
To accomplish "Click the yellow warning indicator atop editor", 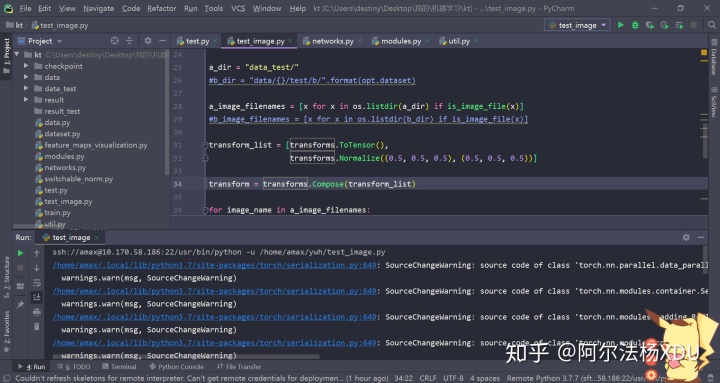I will (704, 53).
